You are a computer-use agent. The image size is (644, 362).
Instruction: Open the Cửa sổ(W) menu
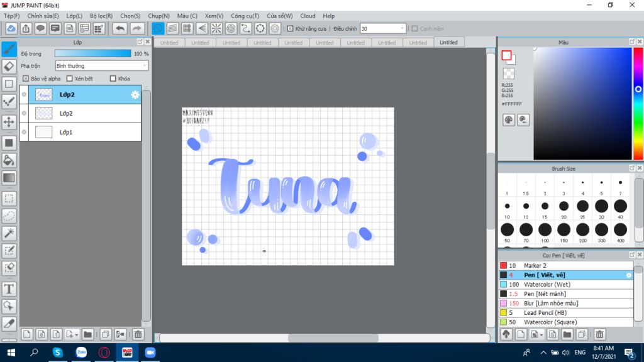point(280,16)
